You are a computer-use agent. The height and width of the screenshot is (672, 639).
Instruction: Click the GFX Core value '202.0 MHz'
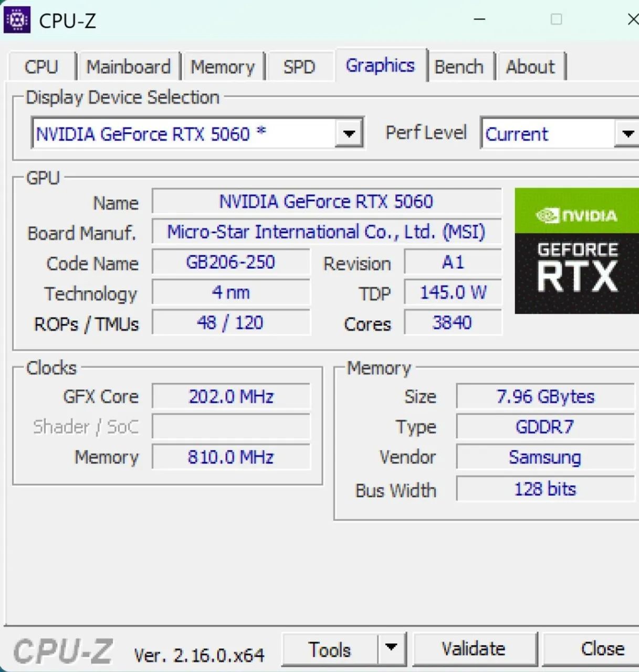[231, 396]
